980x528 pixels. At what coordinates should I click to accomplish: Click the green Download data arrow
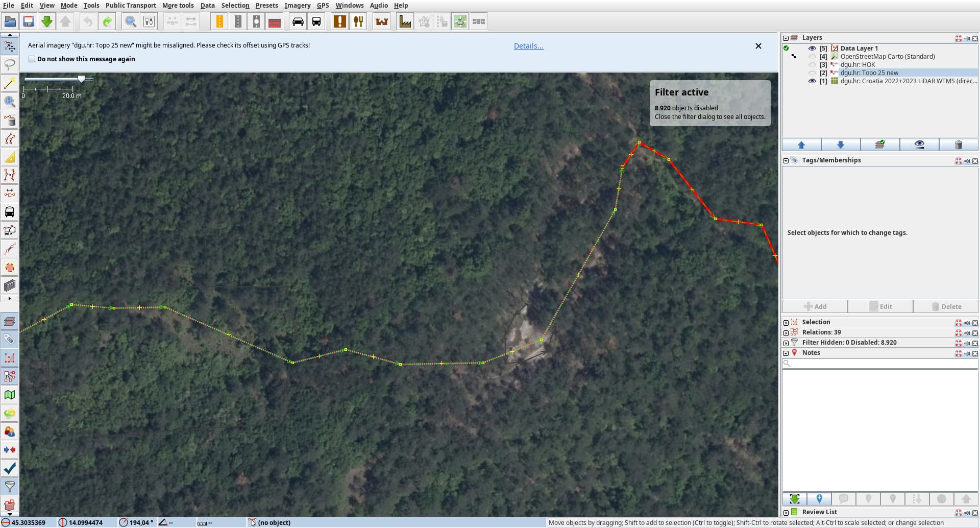47,21
